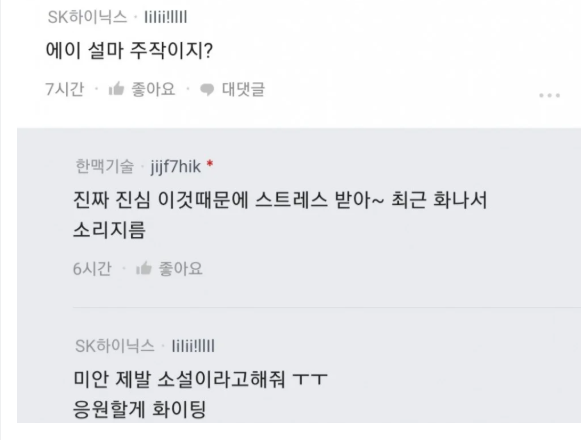Click 대댓글 to reply to top comment

point(243,89)
